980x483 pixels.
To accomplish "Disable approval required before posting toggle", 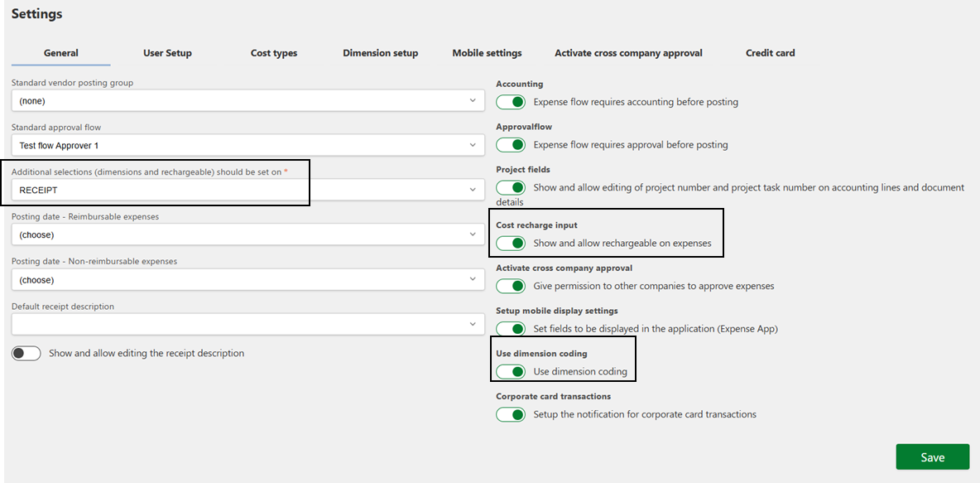I will 511,144.
